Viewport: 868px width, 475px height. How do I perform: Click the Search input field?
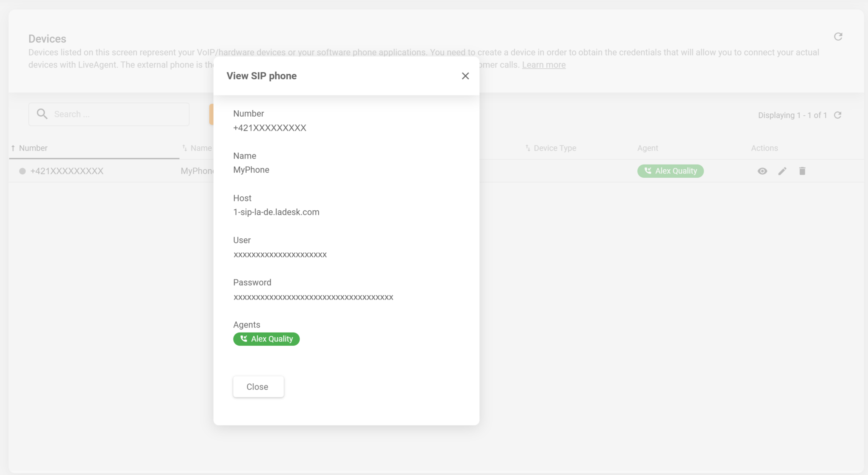119,115
